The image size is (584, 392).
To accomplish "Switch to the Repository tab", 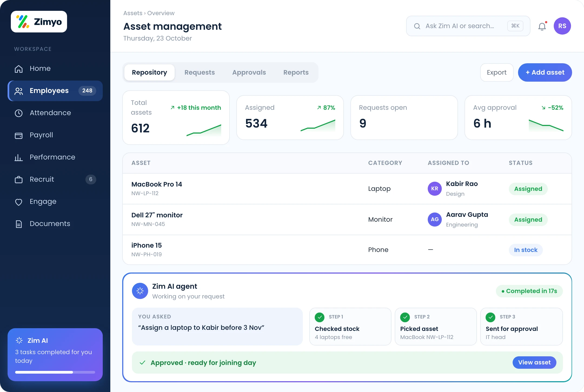I will (150, 72).
